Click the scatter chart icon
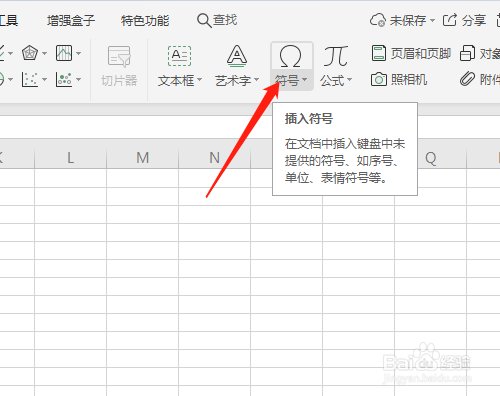Screen dimensions: 500x396 click(x=30, y=79)
